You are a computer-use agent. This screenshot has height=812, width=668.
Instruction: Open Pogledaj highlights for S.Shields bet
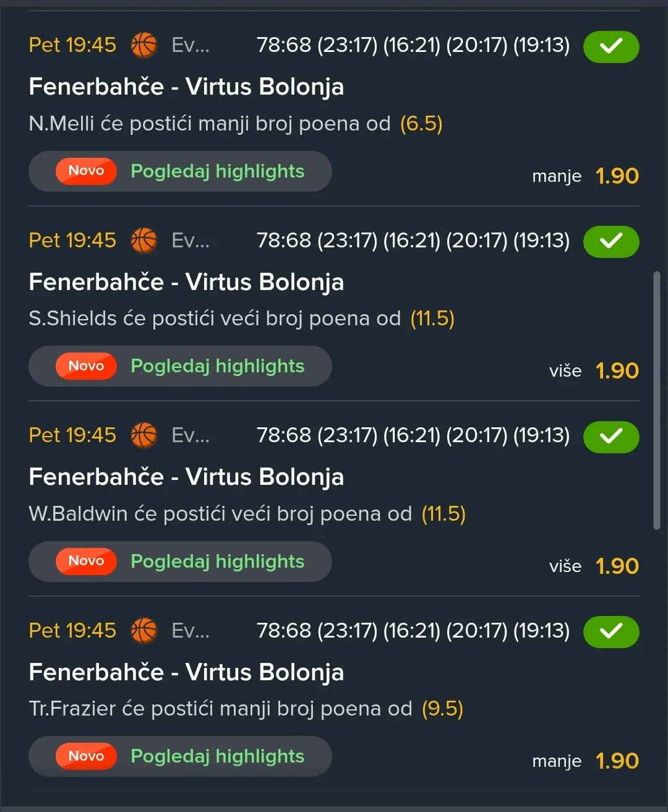tap(180, 366)
